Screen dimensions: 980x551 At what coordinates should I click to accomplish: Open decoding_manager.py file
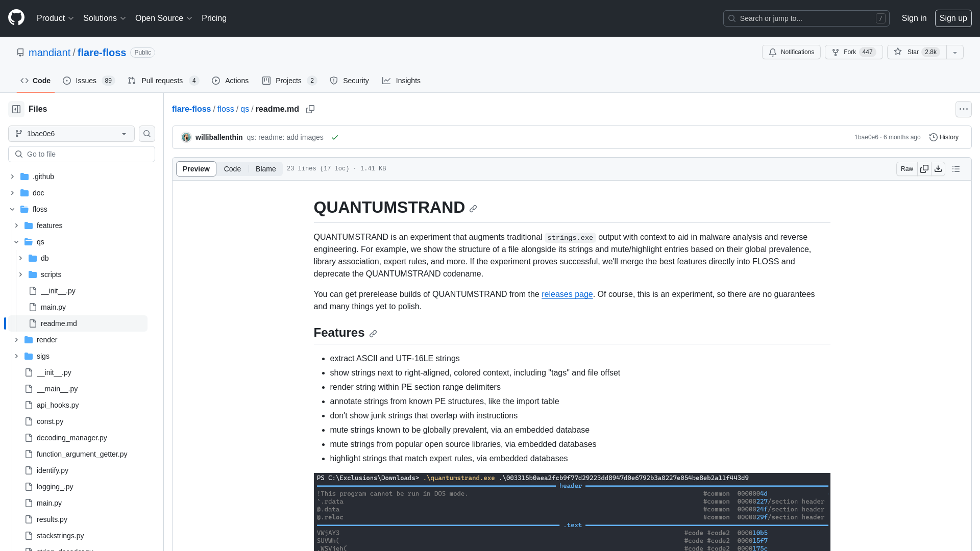(72, 438)
